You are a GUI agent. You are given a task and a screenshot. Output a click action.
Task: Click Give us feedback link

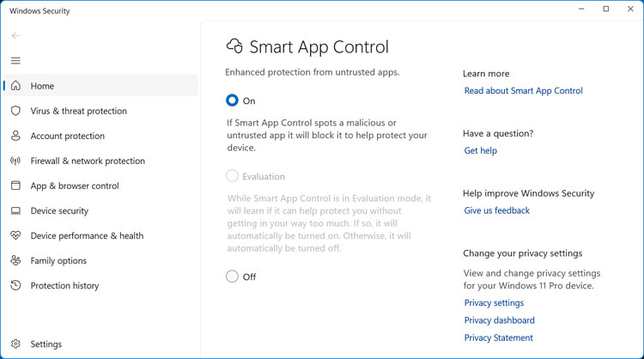click(497, 210)
